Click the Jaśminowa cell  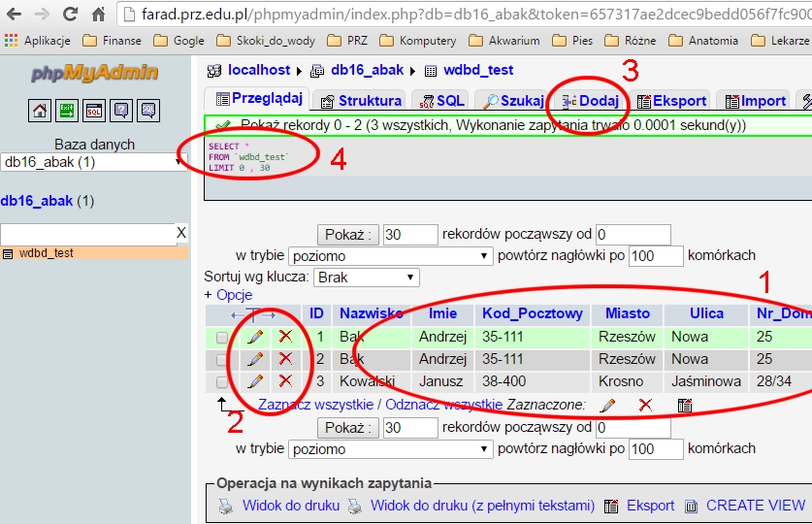(x=706, y=381)
